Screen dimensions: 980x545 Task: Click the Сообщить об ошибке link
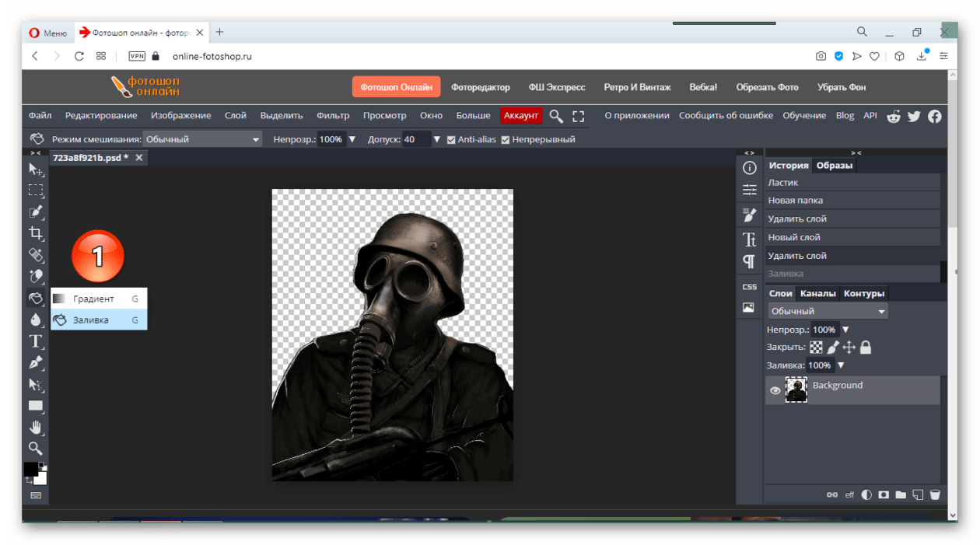tap(726, 116)
